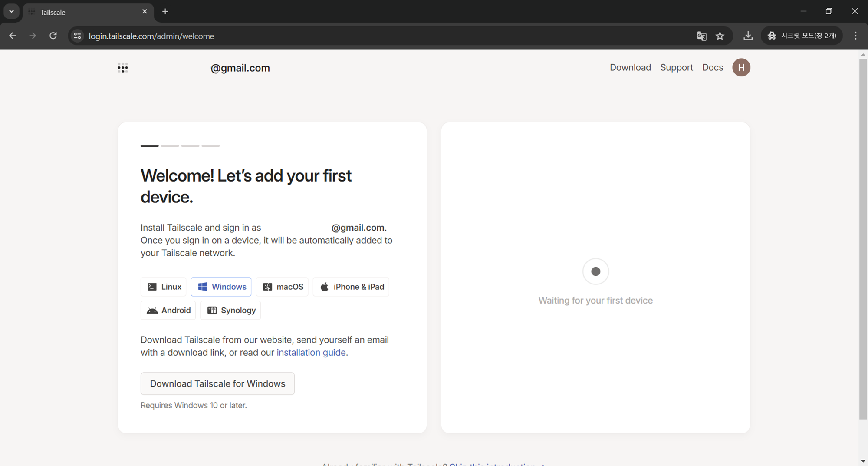868x466 pixels.
Task: Open the Download link in header
Action: [x=630, y=67]
